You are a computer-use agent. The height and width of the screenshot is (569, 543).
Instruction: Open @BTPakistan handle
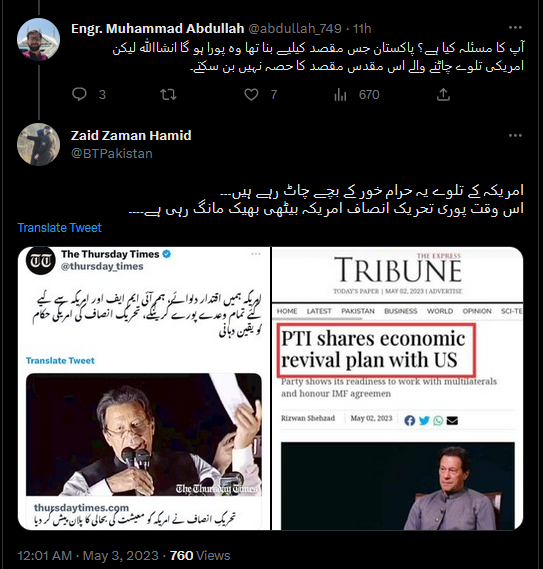[112, 153]
